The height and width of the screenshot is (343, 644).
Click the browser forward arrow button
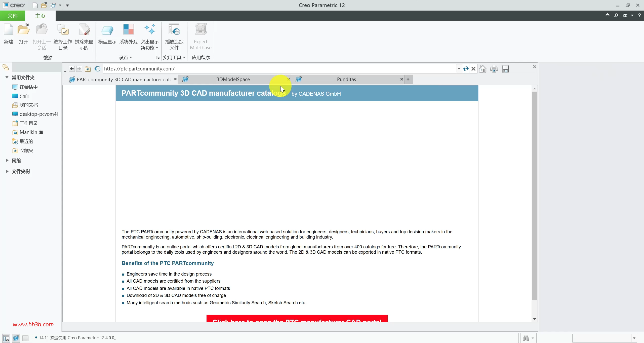pos(79,69)
